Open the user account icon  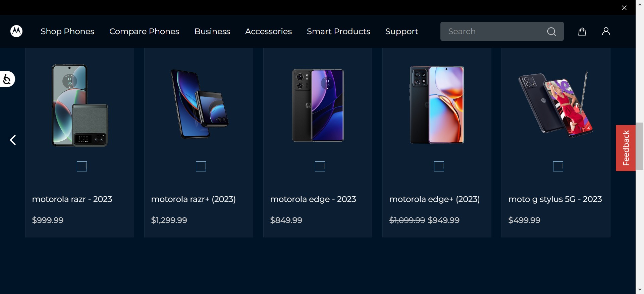coord(606,31)
